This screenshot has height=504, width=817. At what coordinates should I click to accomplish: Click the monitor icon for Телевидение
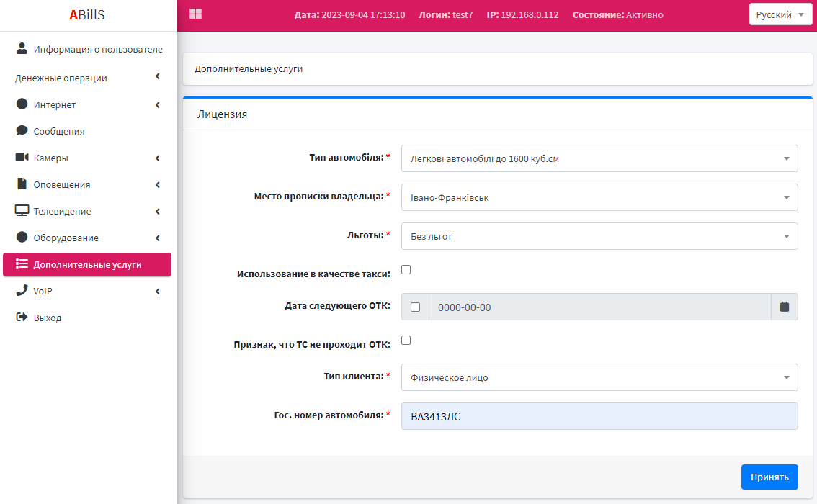22,210
